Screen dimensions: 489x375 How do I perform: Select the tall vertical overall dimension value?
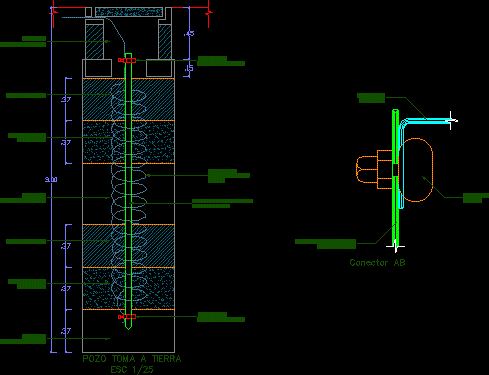click(x=51, y=179)
